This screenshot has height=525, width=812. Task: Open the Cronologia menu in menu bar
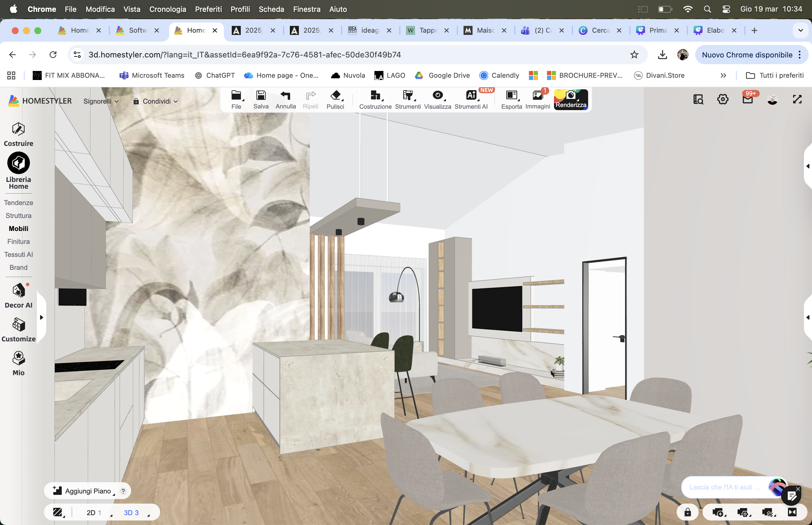pyautogui.click(x=167, y=9)
